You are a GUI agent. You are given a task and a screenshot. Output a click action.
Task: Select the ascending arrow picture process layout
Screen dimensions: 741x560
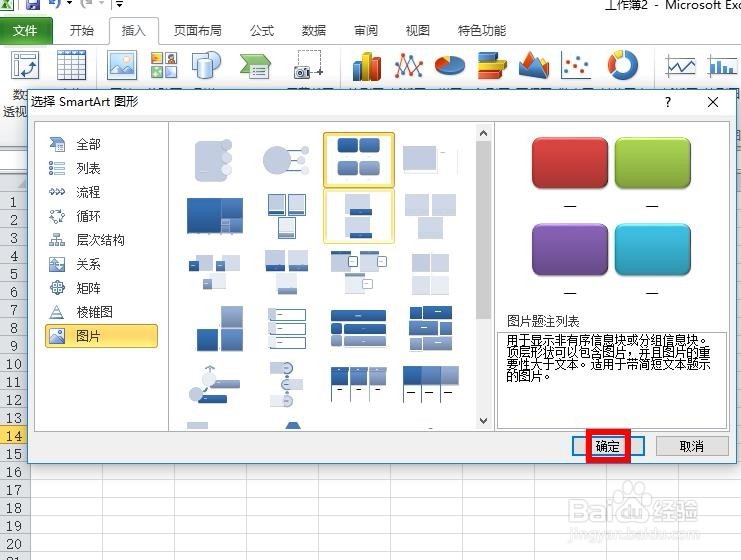point(214,384)
